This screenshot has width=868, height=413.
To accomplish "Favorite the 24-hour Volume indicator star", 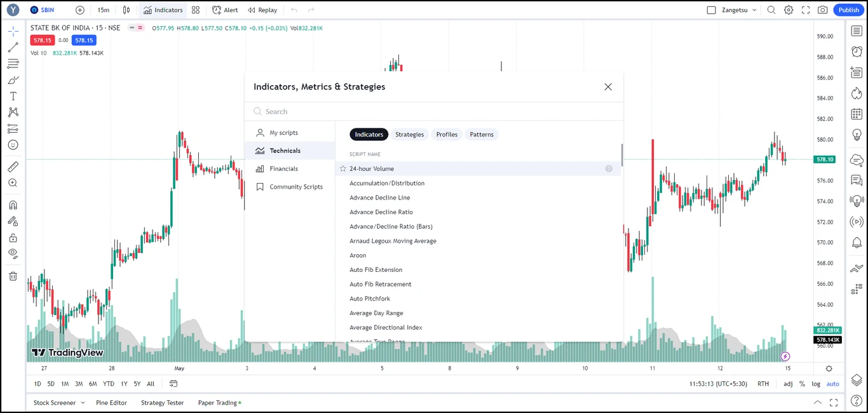I will click(343, 169).
